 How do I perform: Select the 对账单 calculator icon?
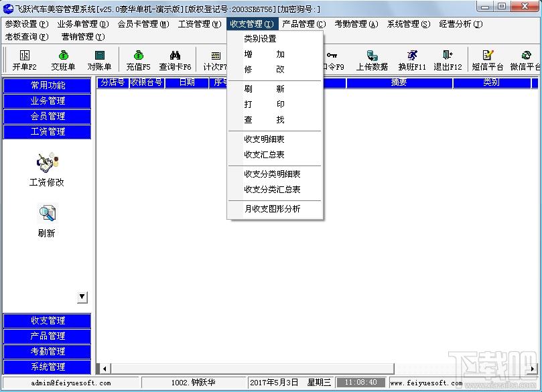pyautogui.click(x=100, y=55)
